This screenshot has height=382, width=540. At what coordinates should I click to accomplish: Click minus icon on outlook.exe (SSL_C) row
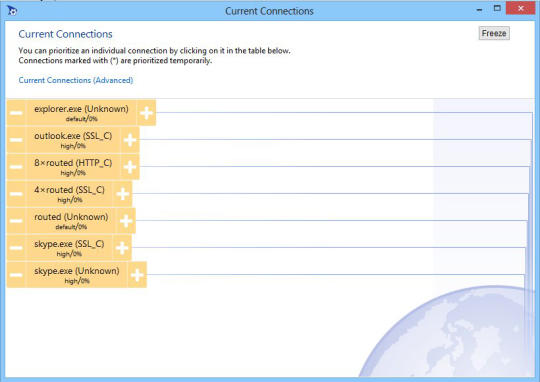(x=16, y=140)
